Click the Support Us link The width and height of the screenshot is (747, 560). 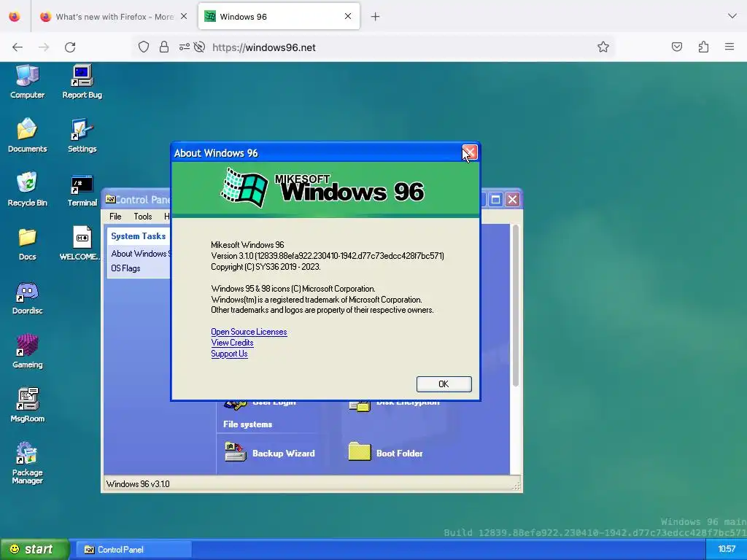[x=229, y=354]
